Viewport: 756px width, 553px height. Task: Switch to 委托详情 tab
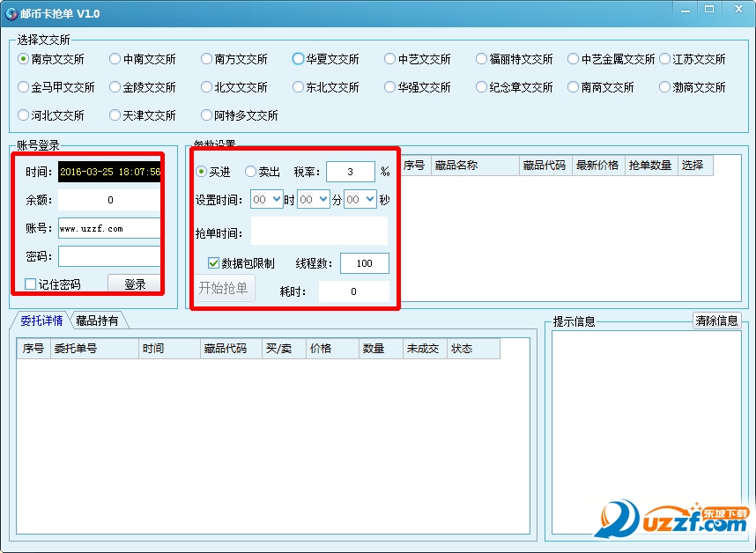point(41,321)
